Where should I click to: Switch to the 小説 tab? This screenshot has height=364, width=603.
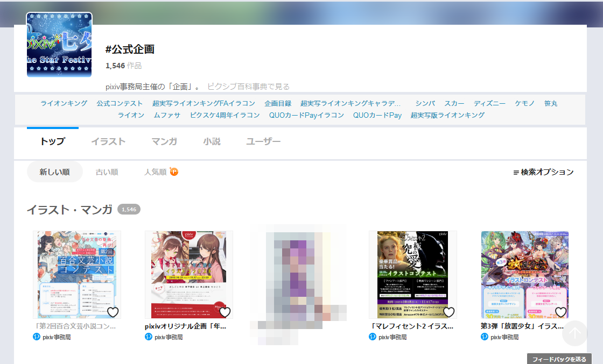pos(212,141)
